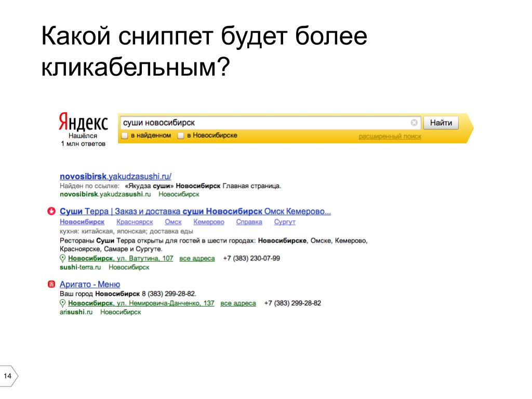
Task: Click region Новосибирск next to yakudzasushi.ru
Action: click(179, 194)
